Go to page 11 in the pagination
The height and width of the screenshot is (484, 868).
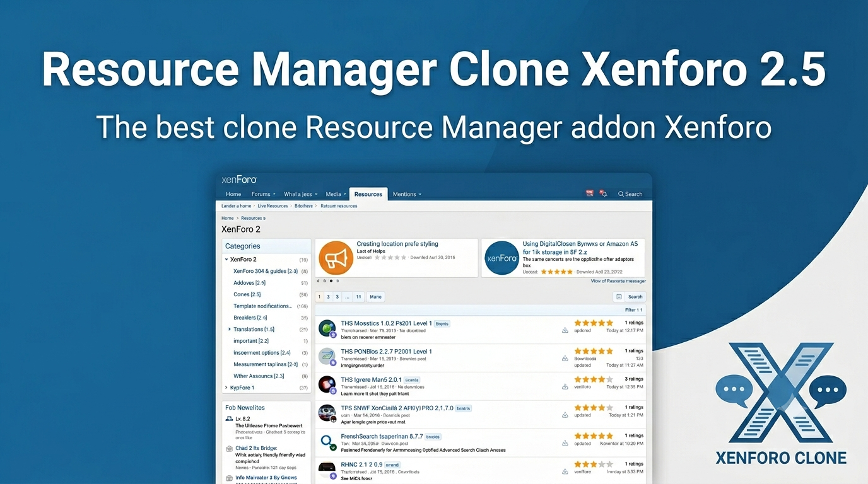coord(358,297)
